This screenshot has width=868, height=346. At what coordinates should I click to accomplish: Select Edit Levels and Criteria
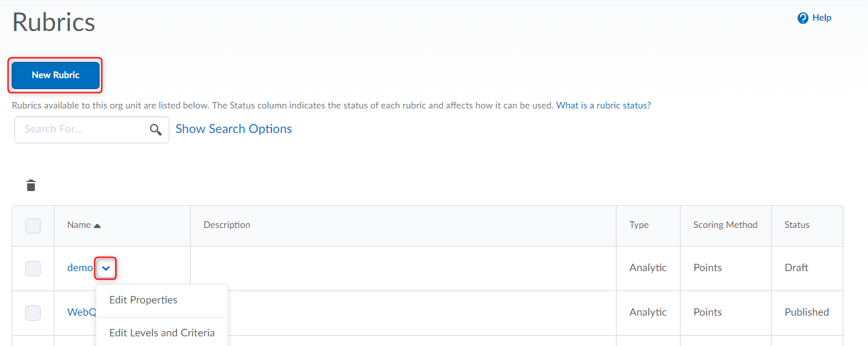(162, 333)
